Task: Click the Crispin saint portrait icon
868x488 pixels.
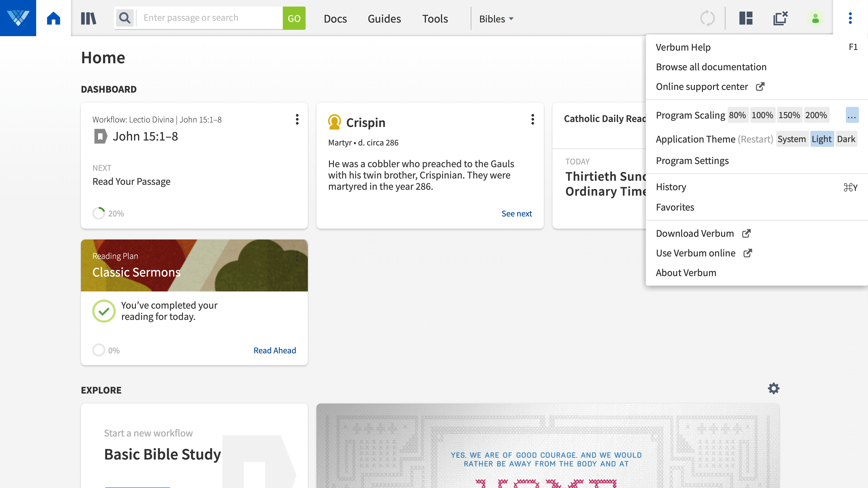Action: tap(334, 122)
